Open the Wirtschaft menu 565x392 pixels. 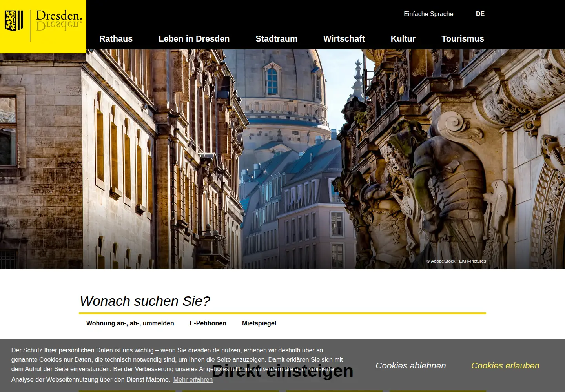(344, 39)
